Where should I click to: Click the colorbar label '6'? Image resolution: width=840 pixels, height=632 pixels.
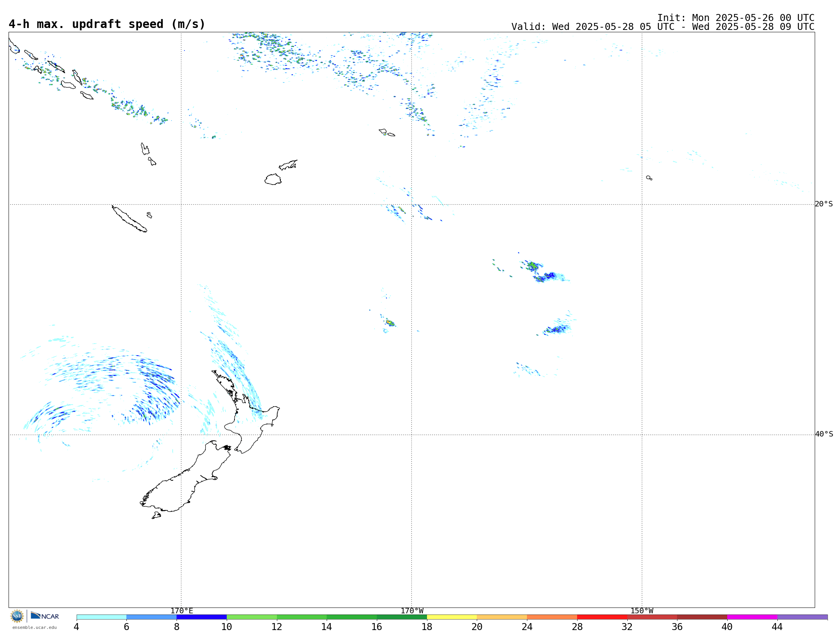point(126,627)
